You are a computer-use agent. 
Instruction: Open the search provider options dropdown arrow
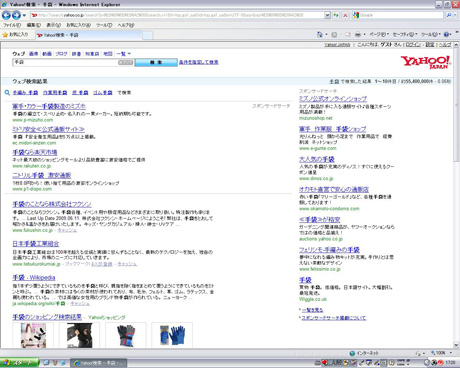click(455, 15)
